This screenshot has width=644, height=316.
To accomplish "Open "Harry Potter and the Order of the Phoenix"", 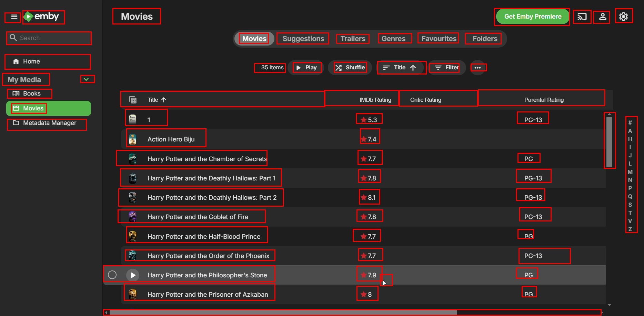I will tap(209, 256).
